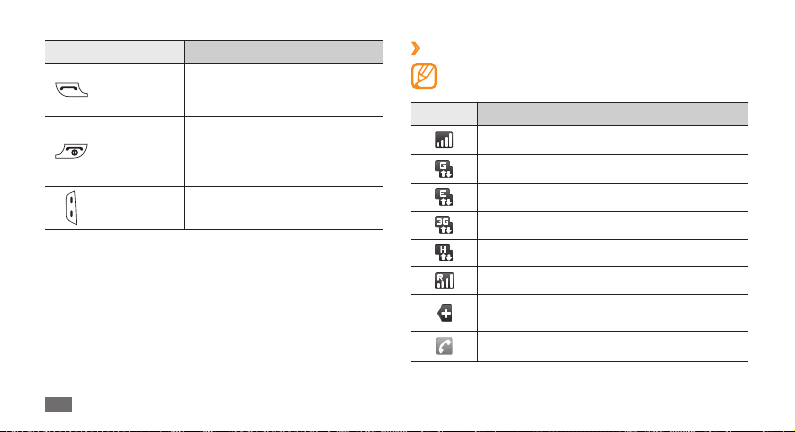This screenshot has height=432, width=795.
Task: Click the description cell beside volume key
Action: click(x=283, y=208)
